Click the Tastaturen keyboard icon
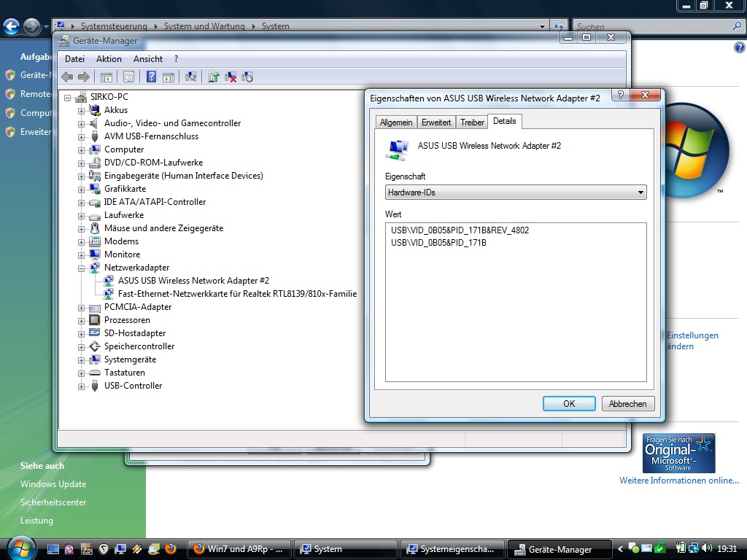 pos(95,373)
